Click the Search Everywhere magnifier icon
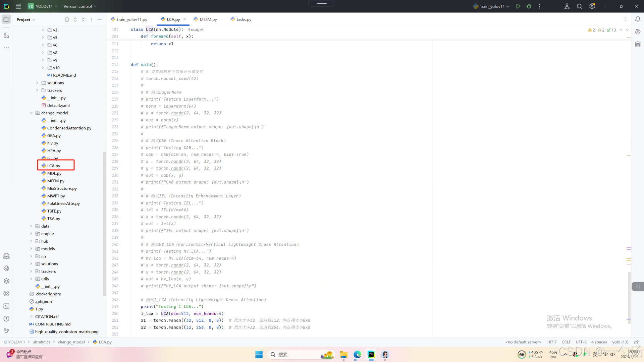This screenshot has height=362, width=644. pyautogui.click(x=579, y=6)
